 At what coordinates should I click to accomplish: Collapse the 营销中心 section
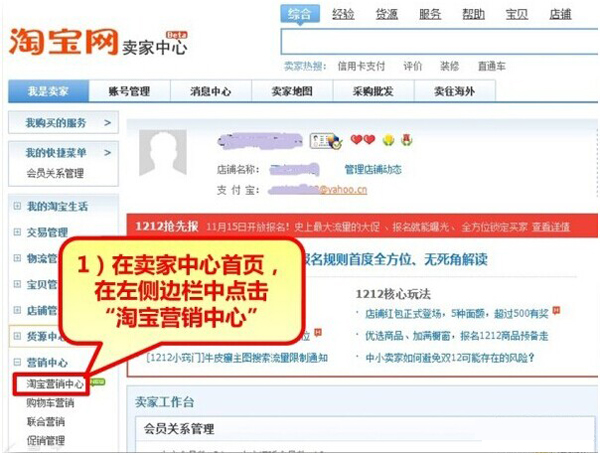click(17, 362)
